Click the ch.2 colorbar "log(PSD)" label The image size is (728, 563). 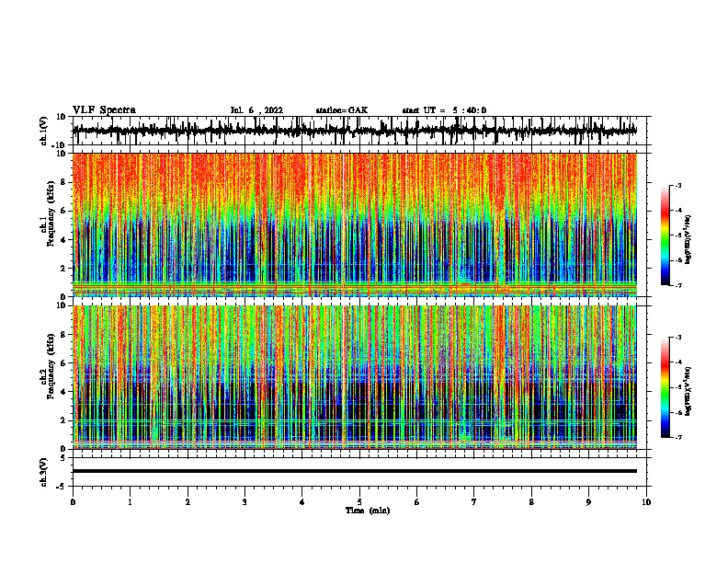click(x=688, y=391)
